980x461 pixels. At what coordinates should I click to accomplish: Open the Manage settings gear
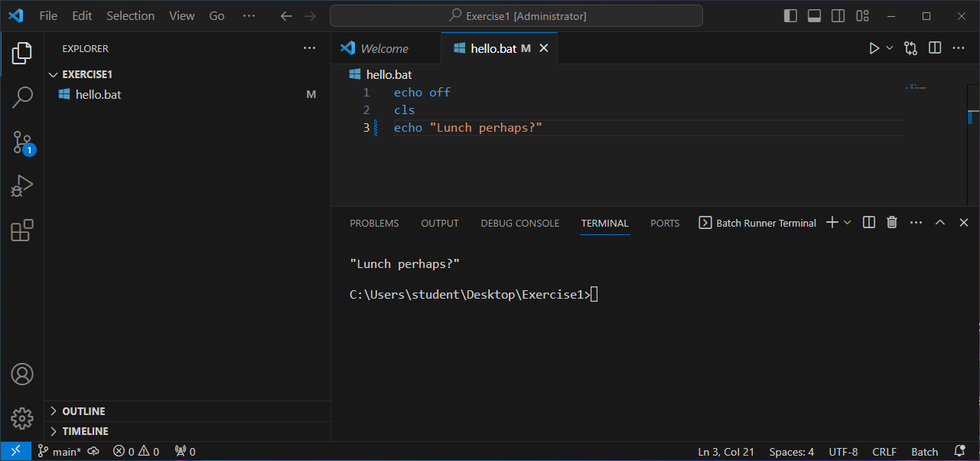[x=22, y=418]
